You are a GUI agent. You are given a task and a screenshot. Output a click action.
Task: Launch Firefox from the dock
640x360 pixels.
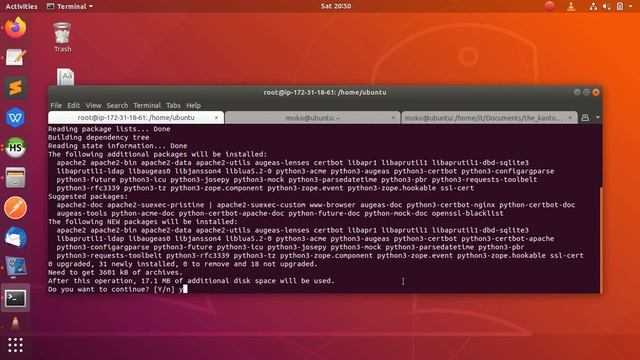coord(16,28)
